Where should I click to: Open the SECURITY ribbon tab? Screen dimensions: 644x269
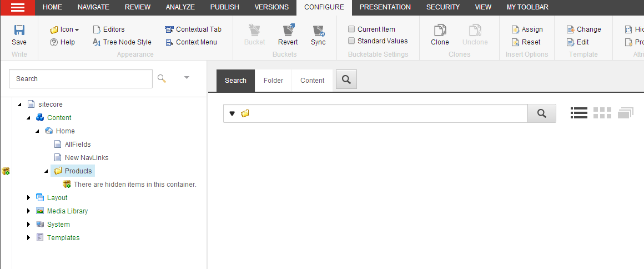tap(443, 7)
